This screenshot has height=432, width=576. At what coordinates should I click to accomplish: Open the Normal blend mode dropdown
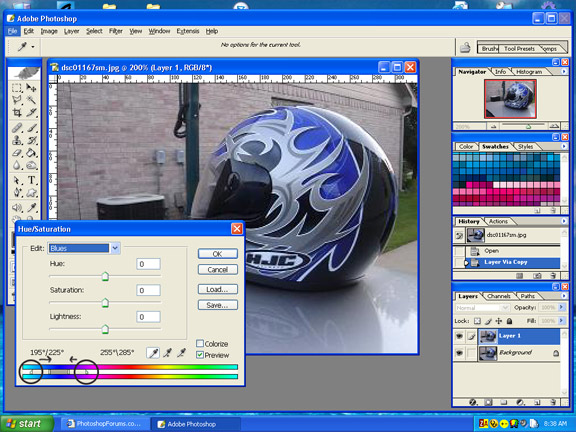coord(483,307)
